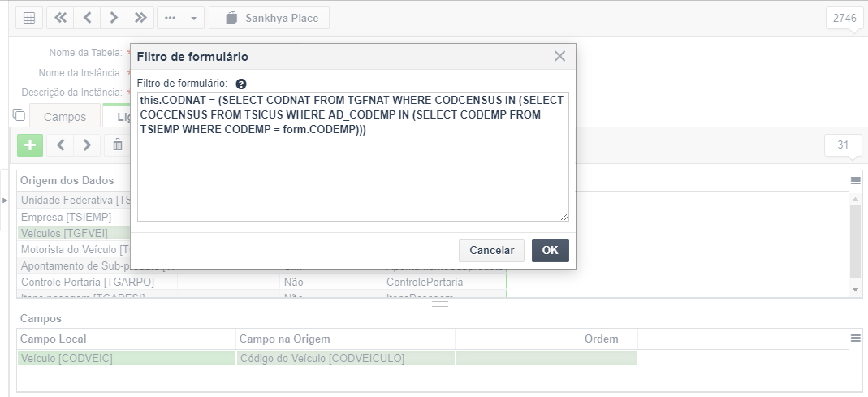This screenshot has height=397, width=868.
Task: Cancel the form filter dialog
Action: tap(491, 250)
